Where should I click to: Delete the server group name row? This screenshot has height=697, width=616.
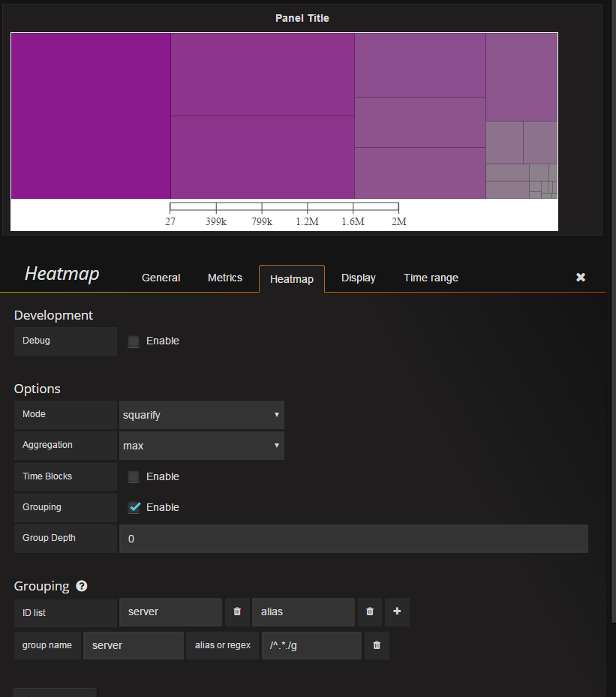click(377, 645)
